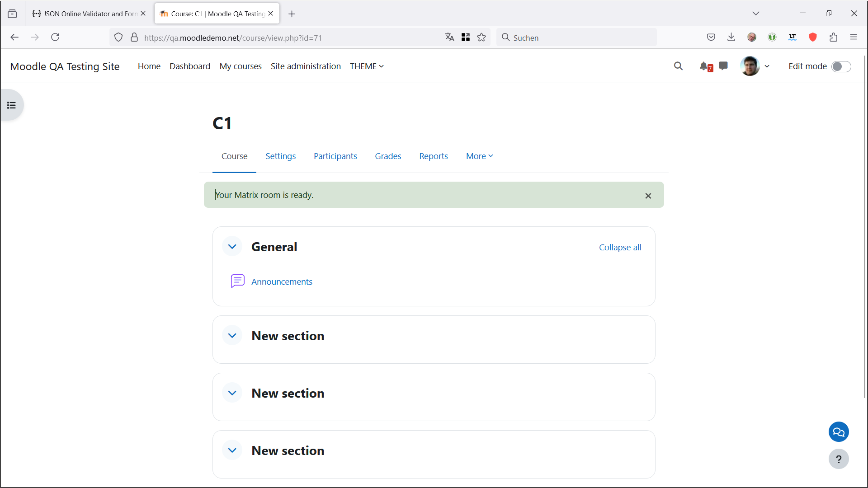Click the LanguageTool extension icon
Screen dimensions: 868x488
793,37
